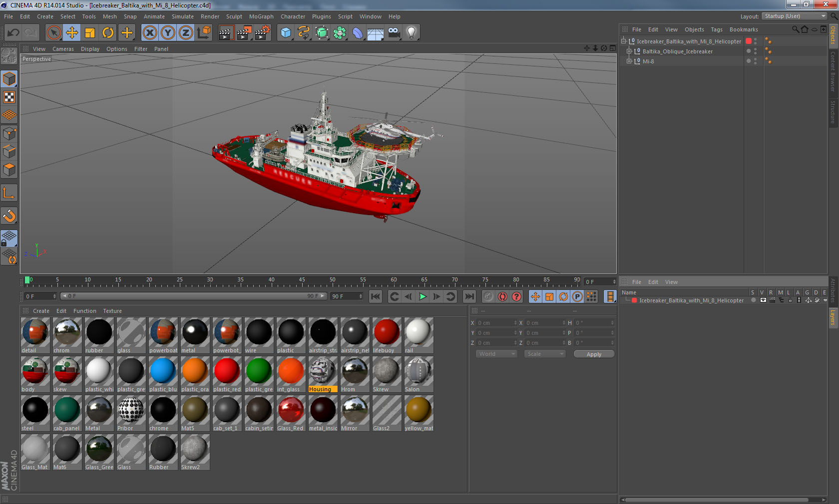Click the Structure side tab
839x504 pixels.
pyautogui.click(x=833, y=112)
